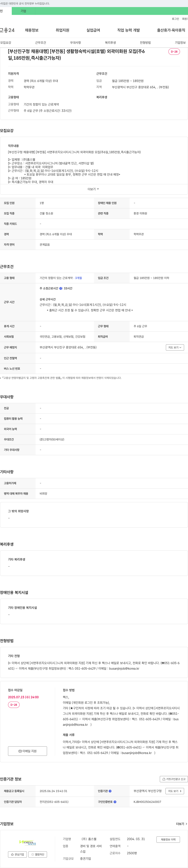Jump to the 모집요강 section tab
Screen dimensions: 188x868
click(6, 43)
